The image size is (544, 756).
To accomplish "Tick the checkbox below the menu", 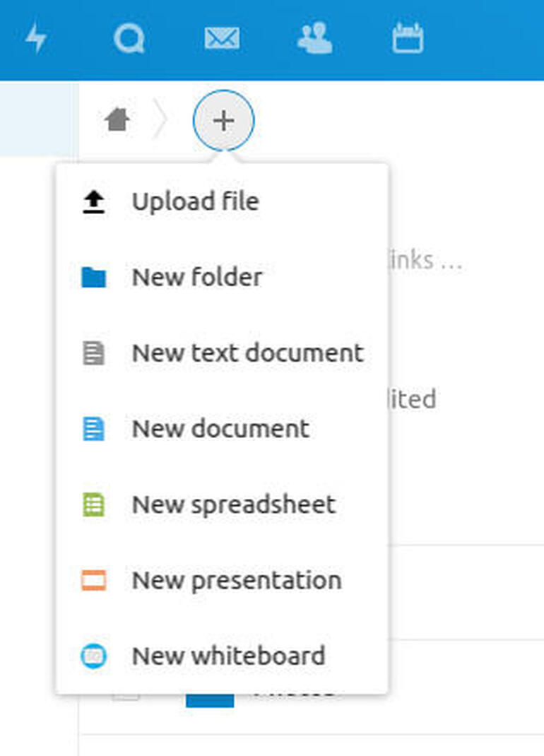I will [126, 696].
